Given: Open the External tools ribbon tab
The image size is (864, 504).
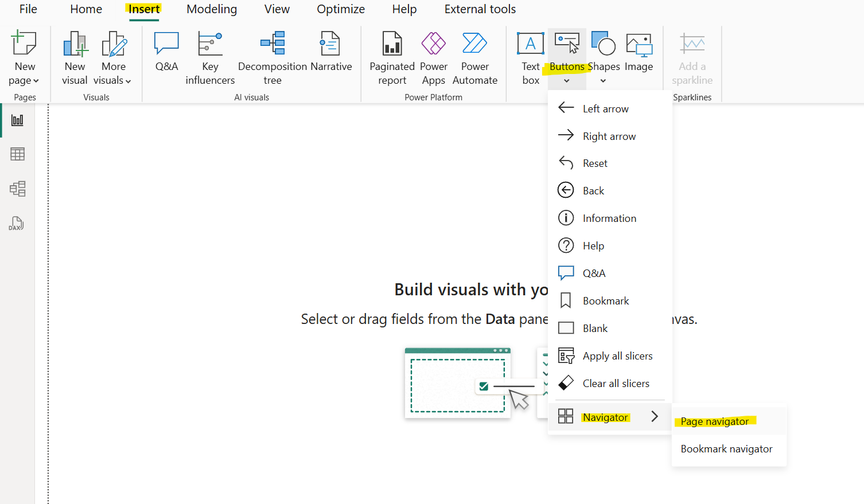Looking at the screenshot, I should point(480,9).
